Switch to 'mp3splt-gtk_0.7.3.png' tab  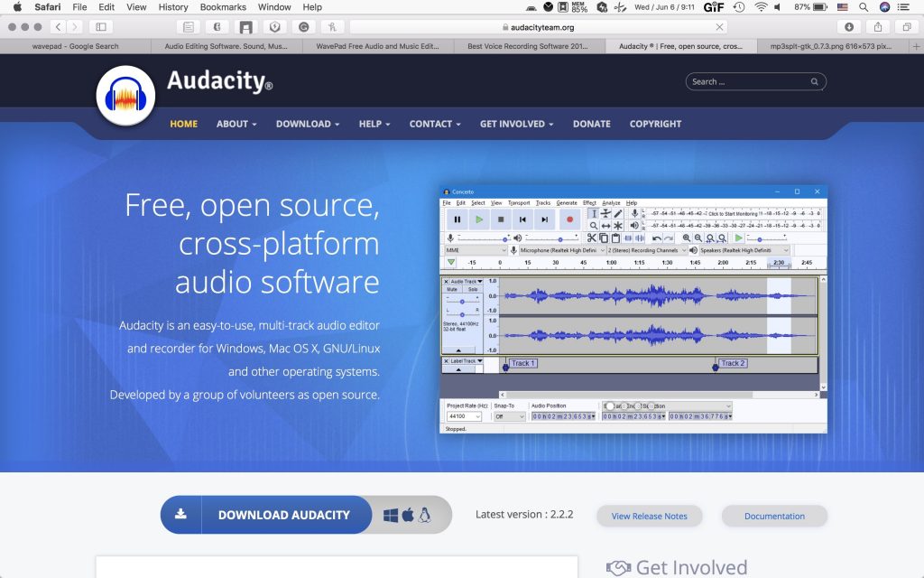(x=831, y=46)
